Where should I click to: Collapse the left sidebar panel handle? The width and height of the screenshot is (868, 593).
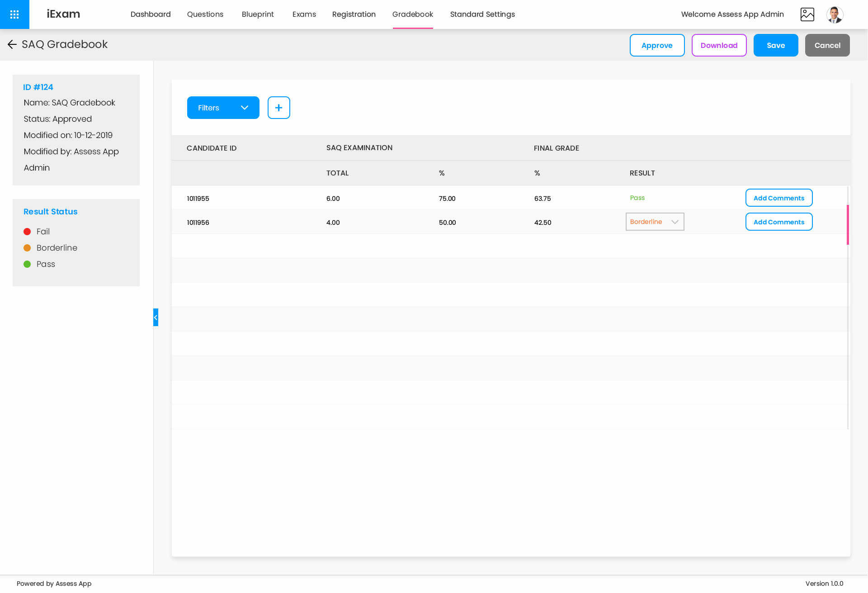tap(156, 318)
